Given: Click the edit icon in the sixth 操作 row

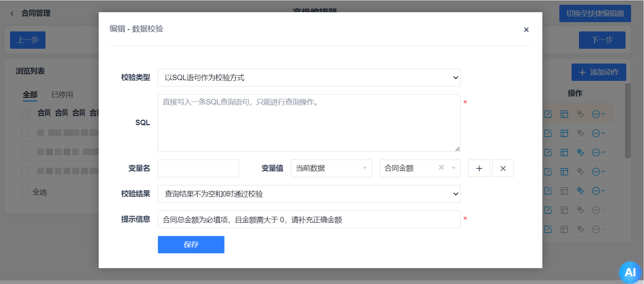Looking at the screenshot, I should [548, 210].
